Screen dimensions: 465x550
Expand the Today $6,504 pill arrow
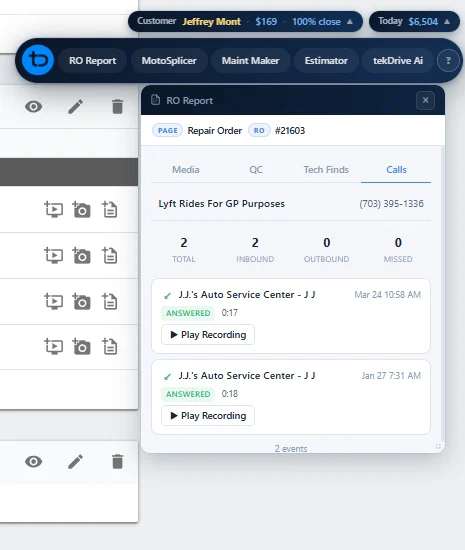[447, 22]
